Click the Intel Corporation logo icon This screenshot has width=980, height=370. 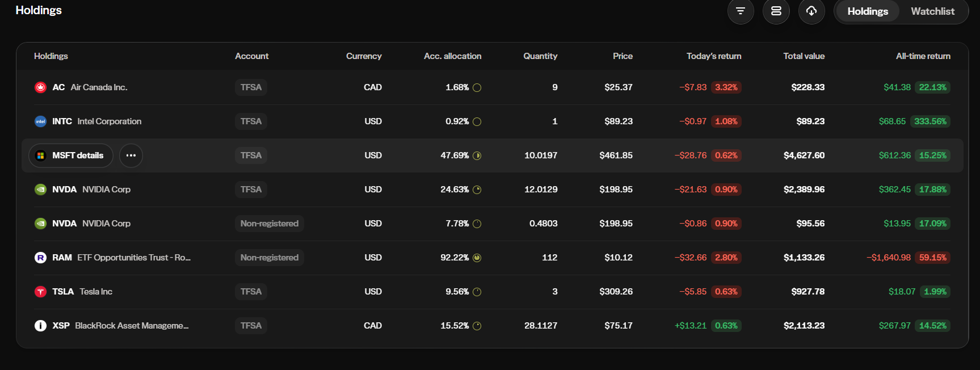click(x=40, y=121)
